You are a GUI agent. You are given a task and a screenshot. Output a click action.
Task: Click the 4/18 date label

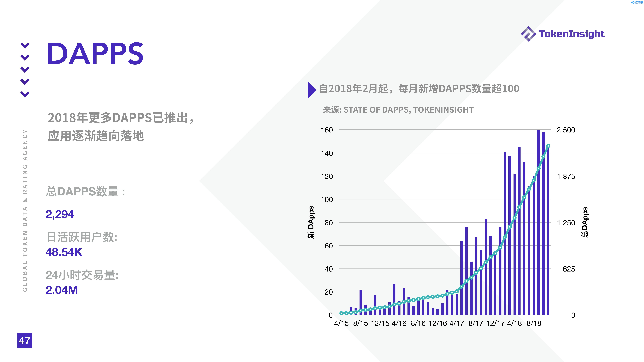pyautogui.click(x=514, y=323)
